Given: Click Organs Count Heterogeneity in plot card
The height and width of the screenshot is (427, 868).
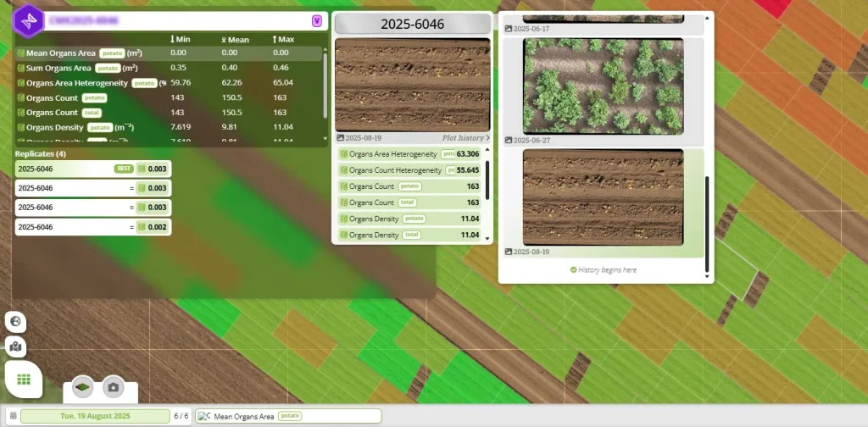Looking at the screenshot, I should tap(409, 170).
